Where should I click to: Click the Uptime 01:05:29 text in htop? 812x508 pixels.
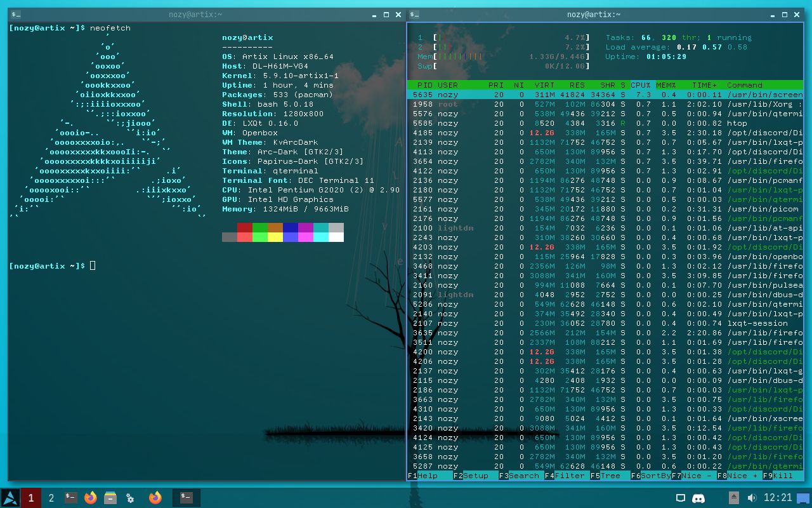(646, 57)
